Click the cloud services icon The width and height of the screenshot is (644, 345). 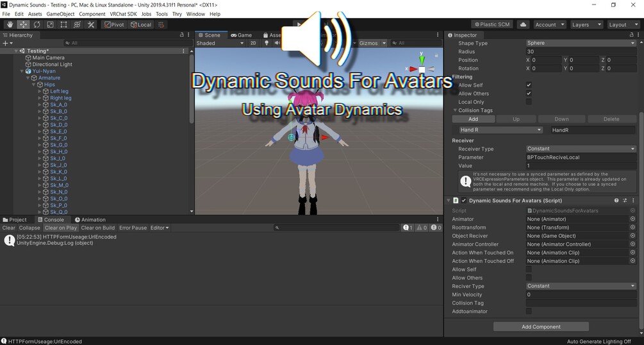coord(524,24)
